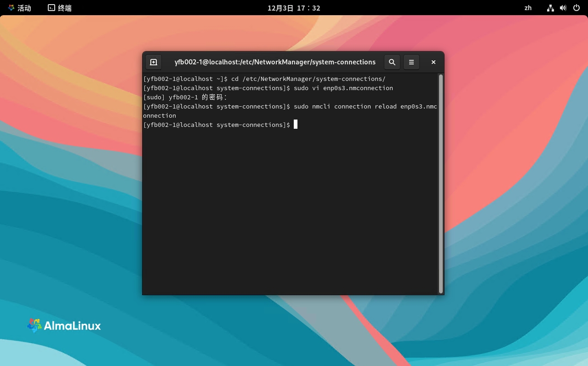Open the power menu icon
The width and height of the screenshot is (588, 366).
pyautogui.click(x=577, y=8)
